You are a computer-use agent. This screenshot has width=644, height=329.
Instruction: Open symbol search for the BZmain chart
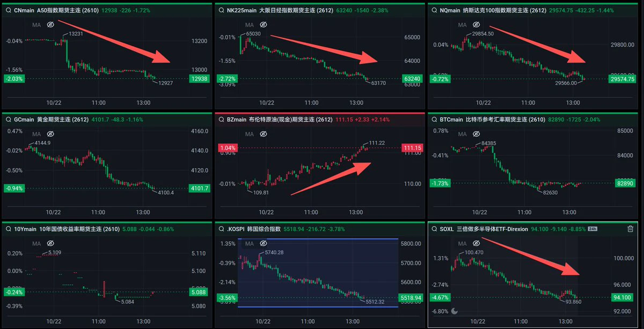click(x=221, y=119)
